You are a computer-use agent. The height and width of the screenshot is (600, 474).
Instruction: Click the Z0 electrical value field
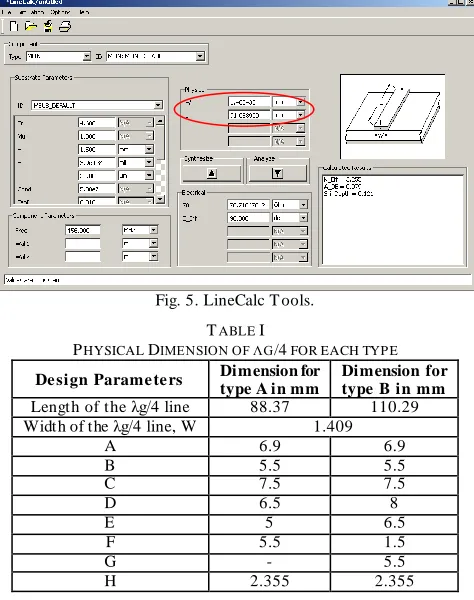[248, 205]
